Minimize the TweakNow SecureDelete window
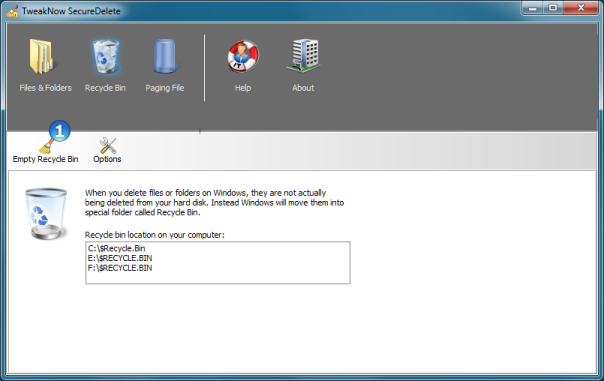 coord(533,8)
